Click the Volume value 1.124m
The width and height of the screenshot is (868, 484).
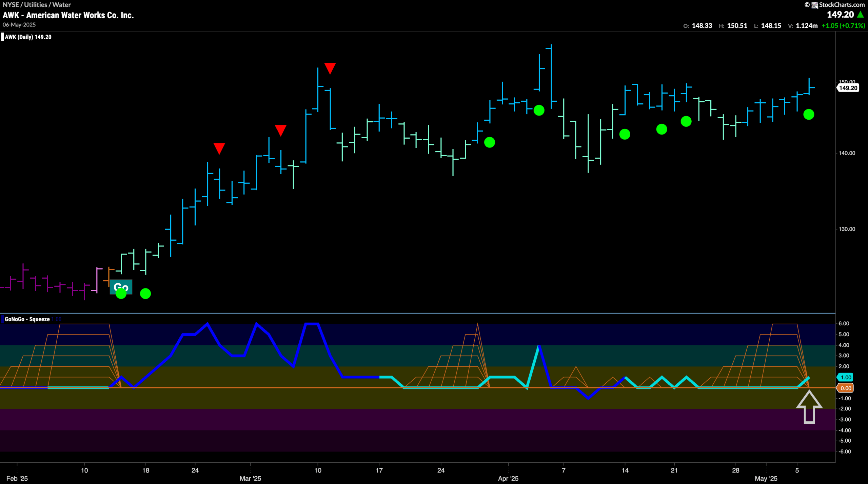pos(807,26)
